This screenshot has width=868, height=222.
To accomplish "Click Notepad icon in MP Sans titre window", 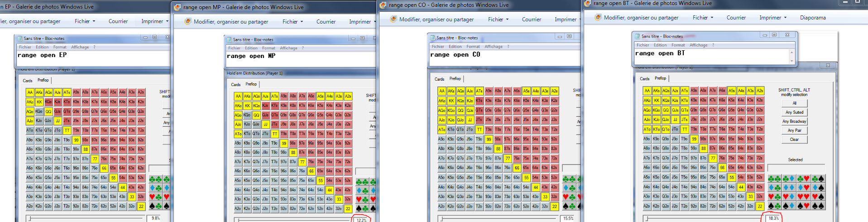I will (x=229, y=39).
